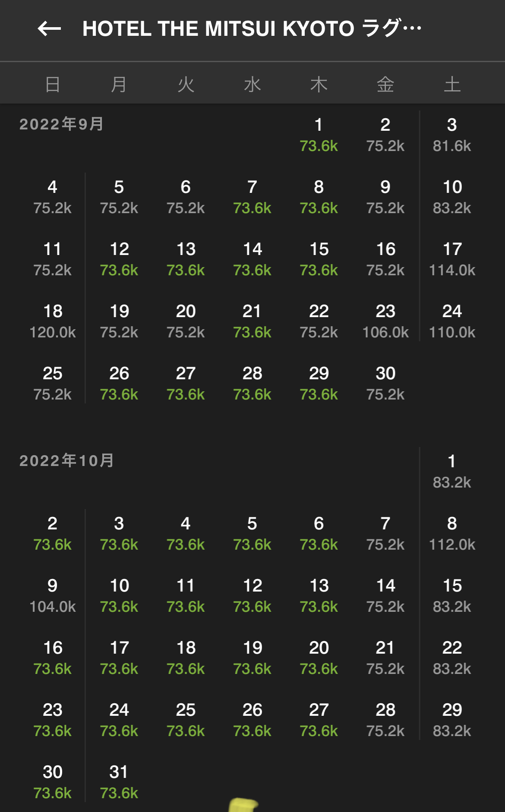Pick September 17 priced 114.0k
Viewport: 505px width, 812px height.
coord(451,259)
